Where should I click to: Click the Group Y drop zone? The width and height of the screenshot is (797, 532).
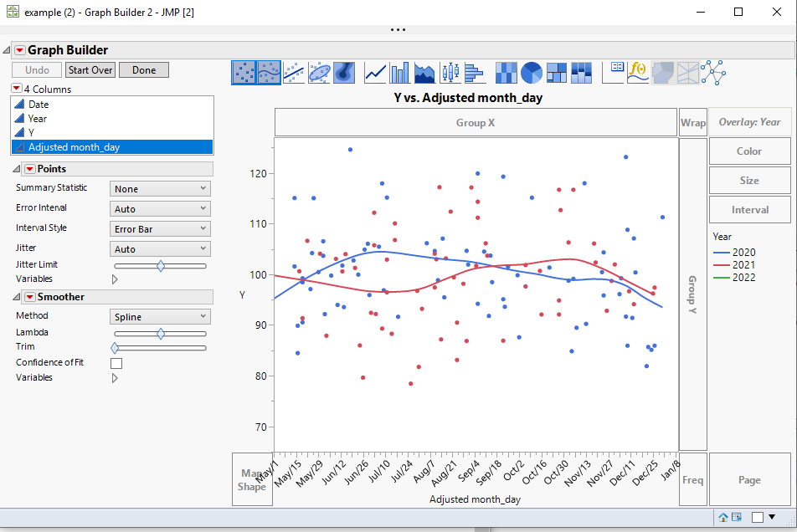click(693, 294)
